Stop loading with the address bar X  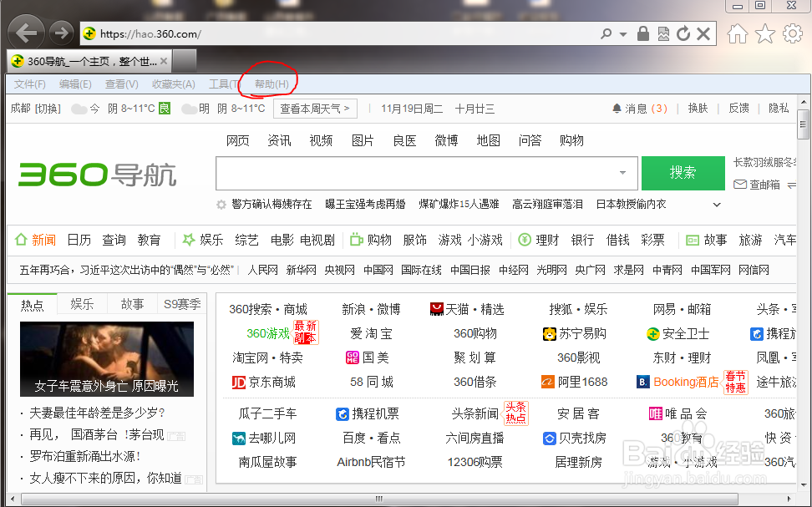703,33
